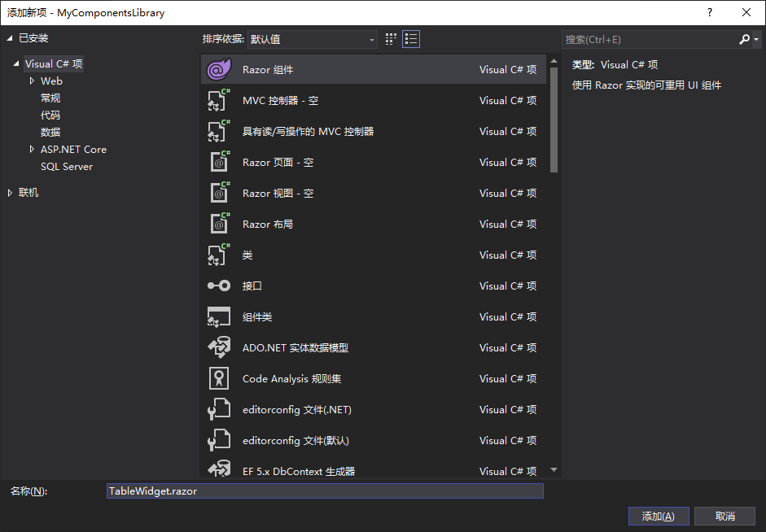This screenshot has height=532, width=766.
Task: Select the editorconfig 文件(.NET) name
Action: pos(297,409)
